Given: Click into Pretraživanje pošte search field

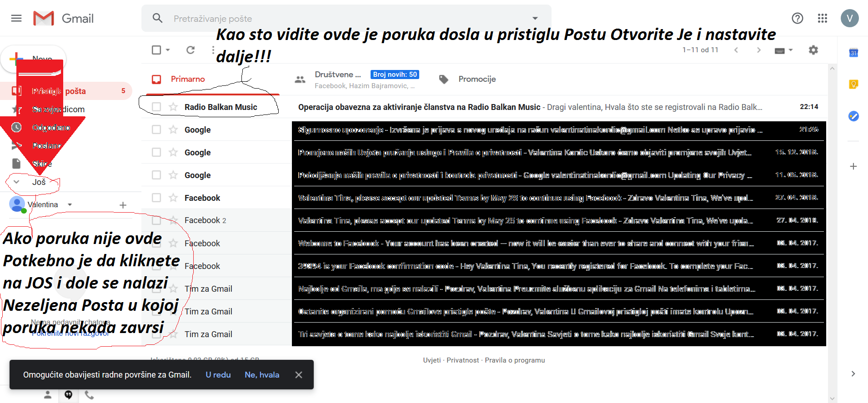Looking at the screenshot, I should coord(346,18).
